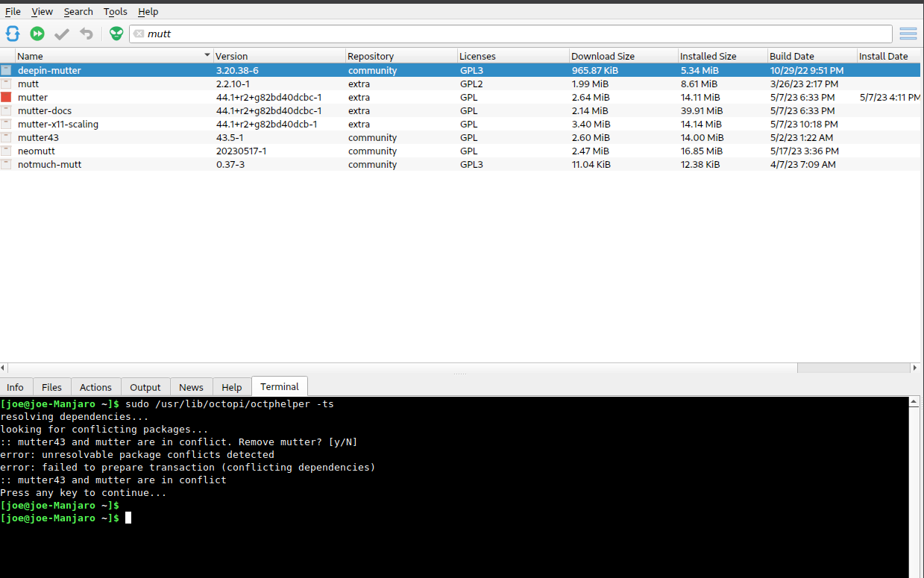Open the Search menu
The image size is (924, 578).
coord(78,11)
